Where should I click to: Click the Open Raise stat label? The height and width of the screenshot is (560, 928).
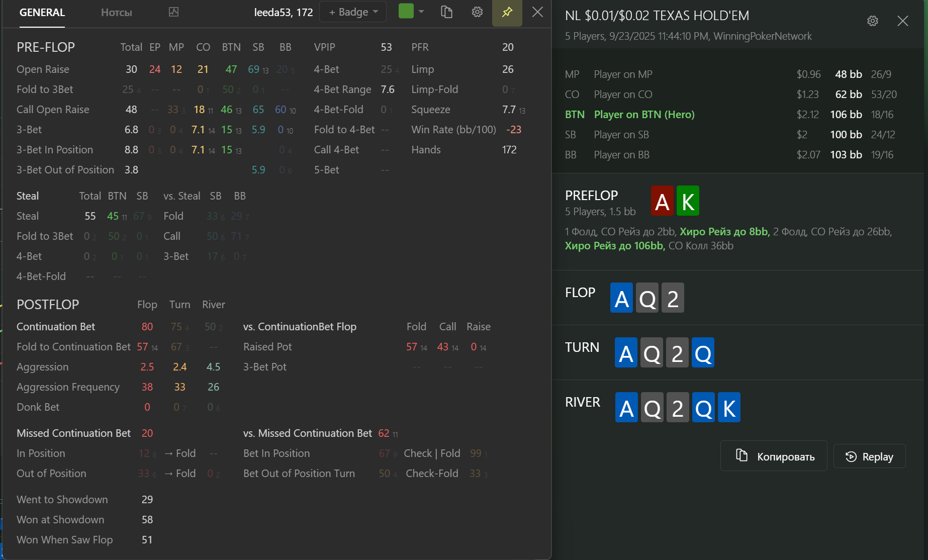[x=43, y=69]
